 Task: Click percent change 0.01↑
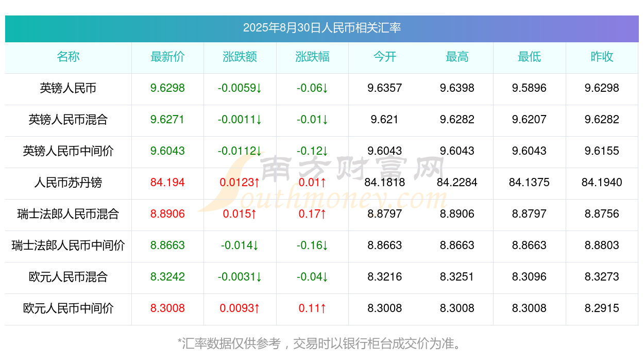(x=312, y=183)
